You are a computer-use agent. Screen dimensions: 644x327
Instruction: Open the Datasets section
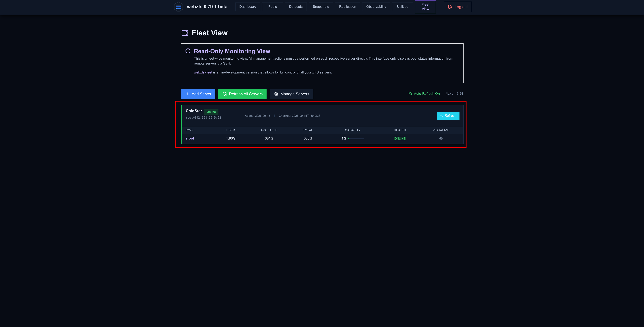[296, 7]
